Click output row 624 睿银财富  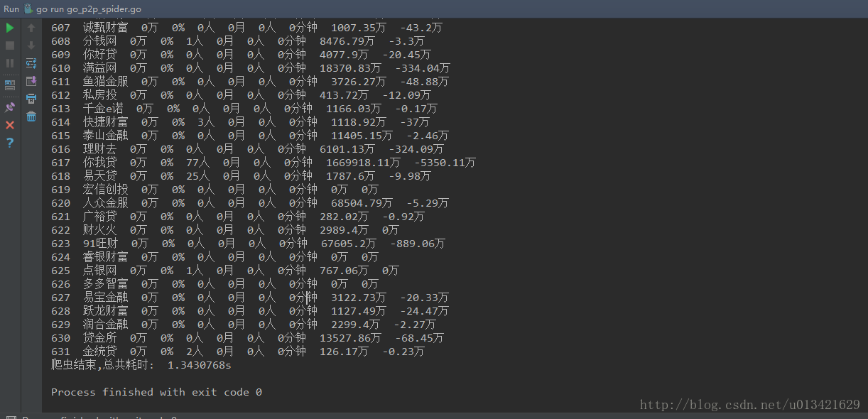215,257
